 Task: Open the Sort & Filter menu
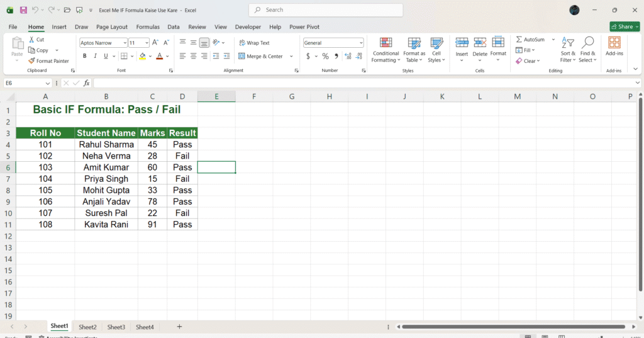(568, 50)
